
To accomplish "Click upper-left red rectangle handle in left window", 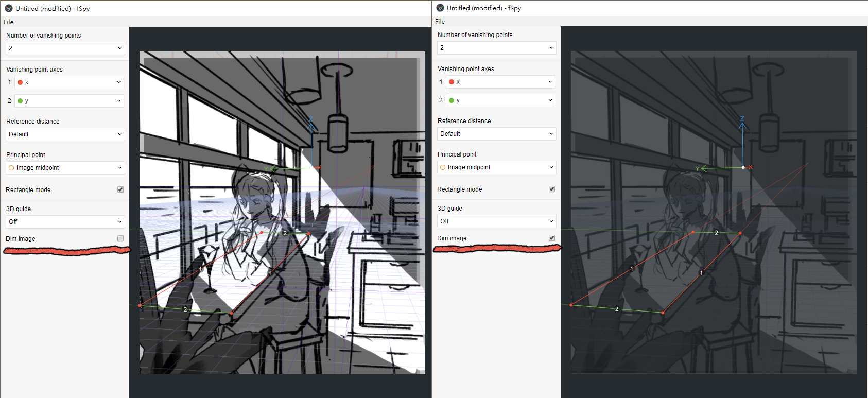I will pos(262,233).
